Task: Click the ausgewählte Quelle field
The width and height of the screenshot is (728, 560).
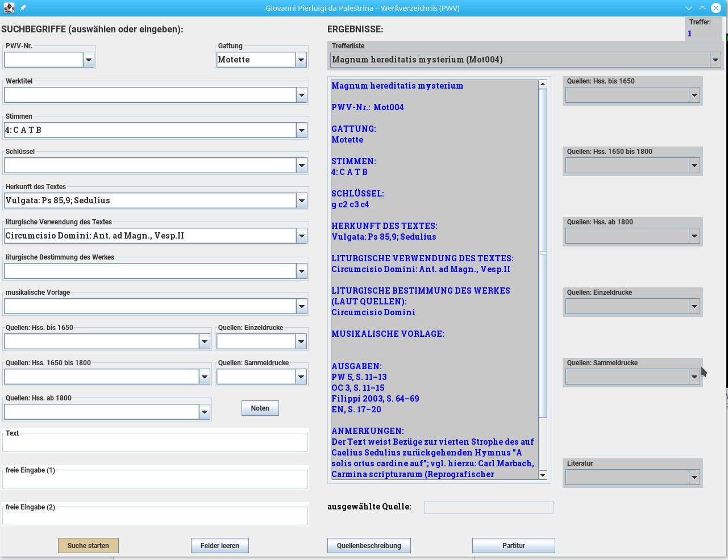Action: pos(489,507)
